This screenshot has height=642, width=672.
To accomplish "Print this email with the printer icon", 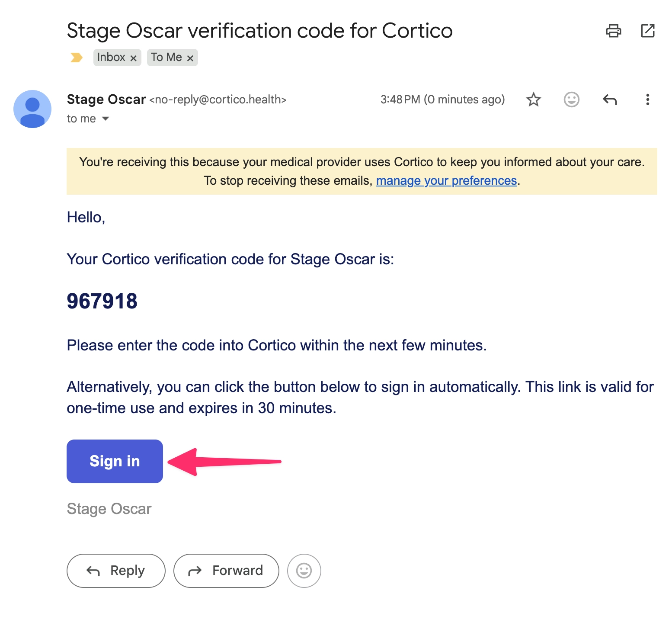I will coord(613,31).
